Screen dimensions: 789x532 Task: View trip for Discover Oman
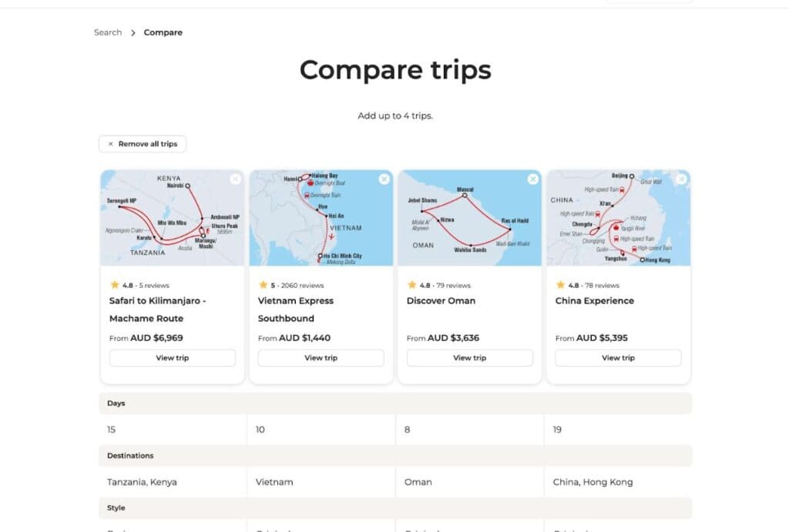(470, 358)
